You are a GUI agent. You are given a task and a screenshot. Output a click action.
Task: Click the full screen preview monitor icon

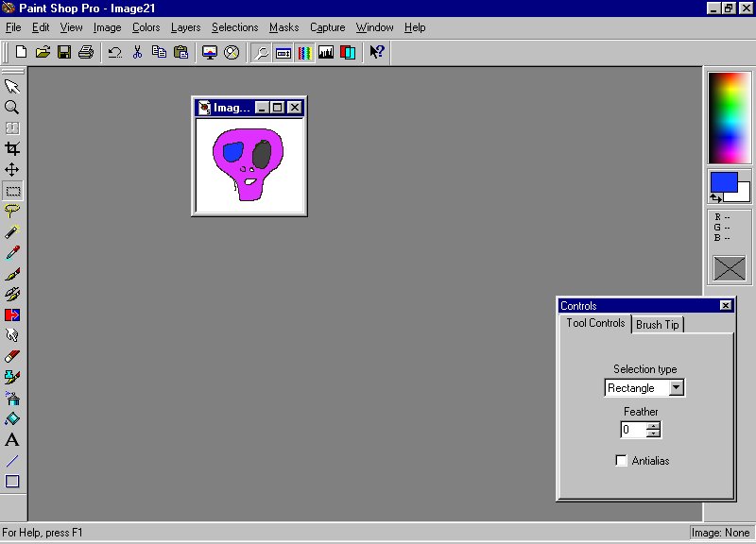(x=209, y=52)
